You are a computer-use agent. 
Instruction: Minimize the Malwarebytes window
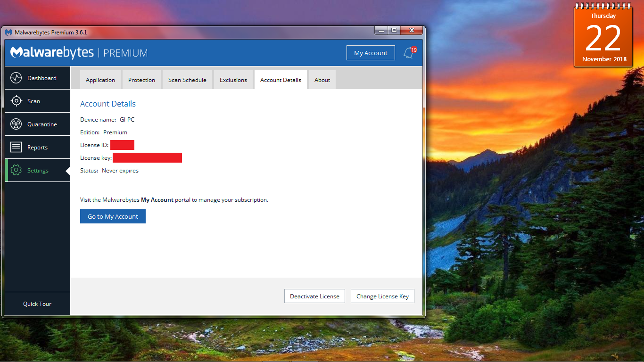coord(381,30)
